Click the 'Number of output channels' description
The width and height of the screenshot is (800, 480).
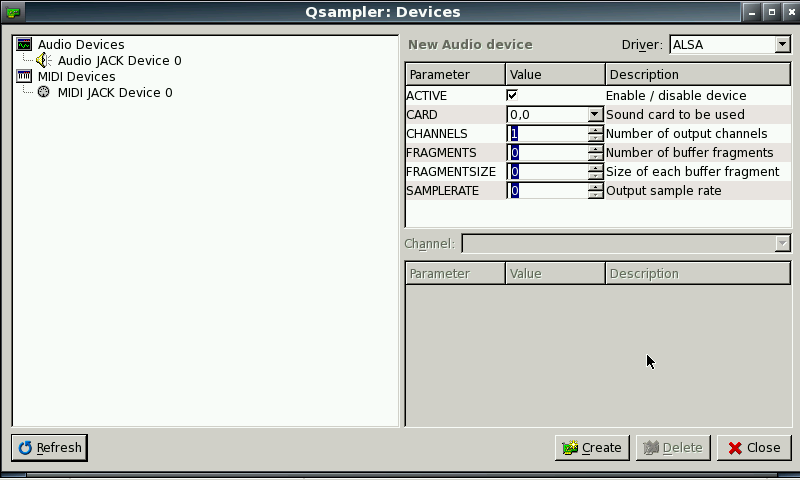point(686,134)
